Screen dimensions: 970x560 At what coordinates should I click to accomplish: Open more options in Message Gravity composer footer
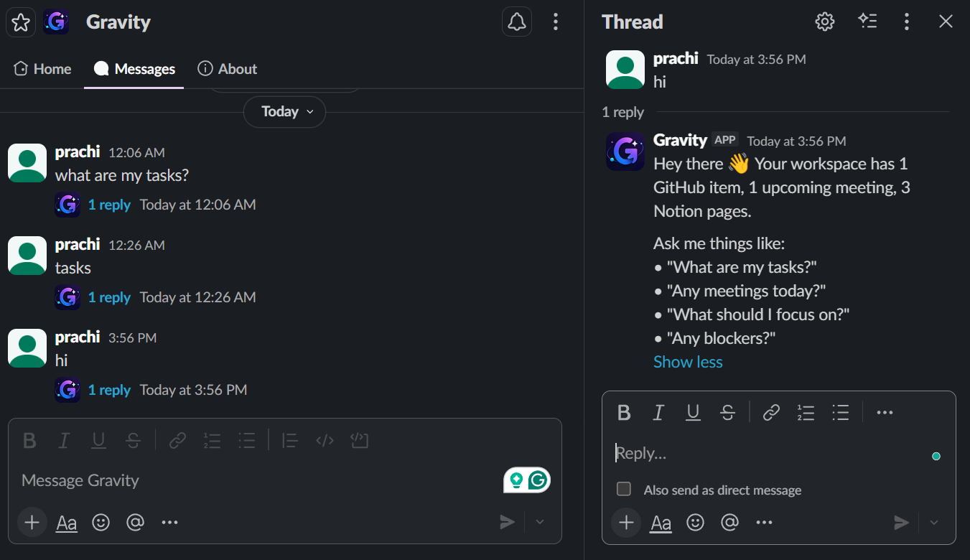[169, 522]
